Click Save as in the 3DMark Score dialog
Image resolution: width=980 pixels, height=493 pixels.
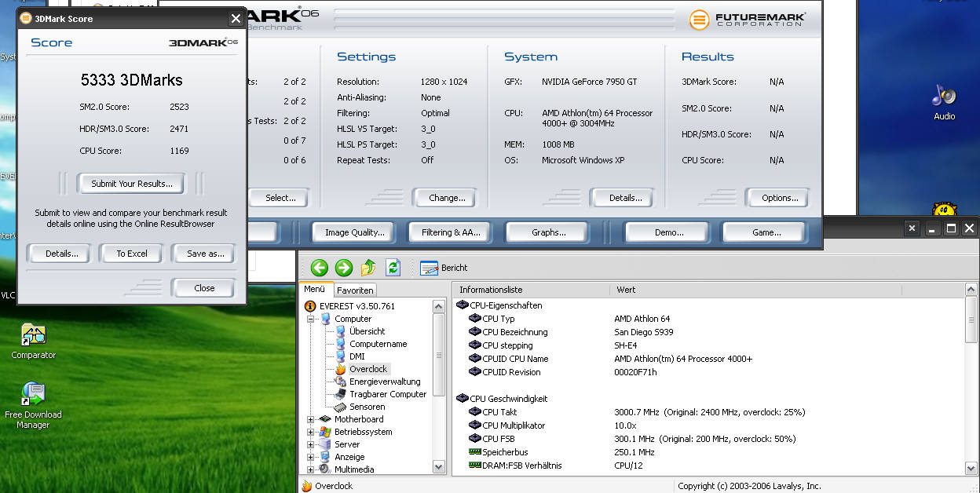coord(206,254)
